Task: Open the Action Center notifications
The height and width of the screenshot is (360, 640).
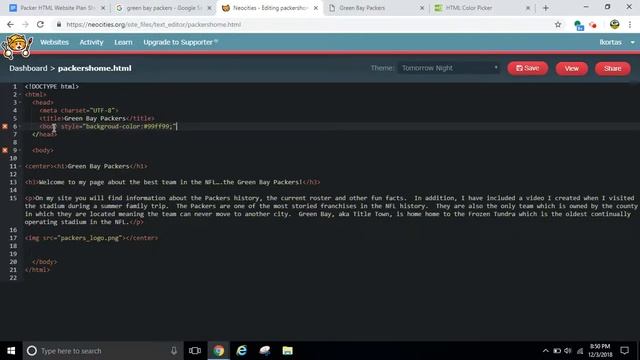Action: pyautogui.click(x=624, y=351)
